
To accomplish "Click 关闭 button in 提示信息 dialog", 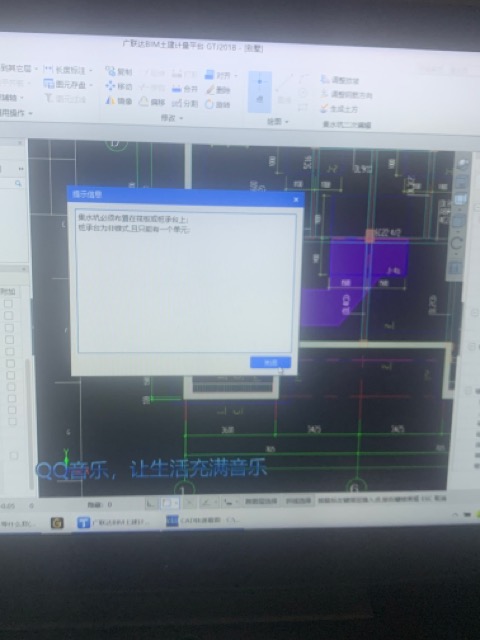I will click(x=270, y=362).
